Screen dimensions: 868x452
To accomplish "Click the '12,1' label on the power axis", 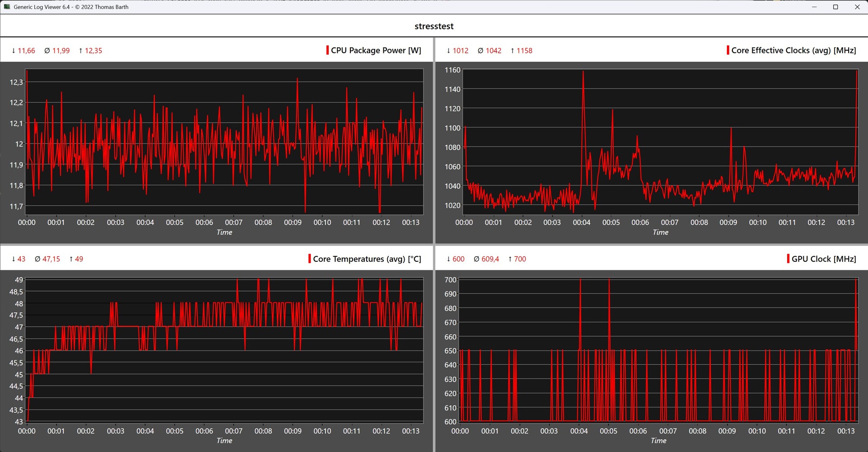I will point(16,123).
